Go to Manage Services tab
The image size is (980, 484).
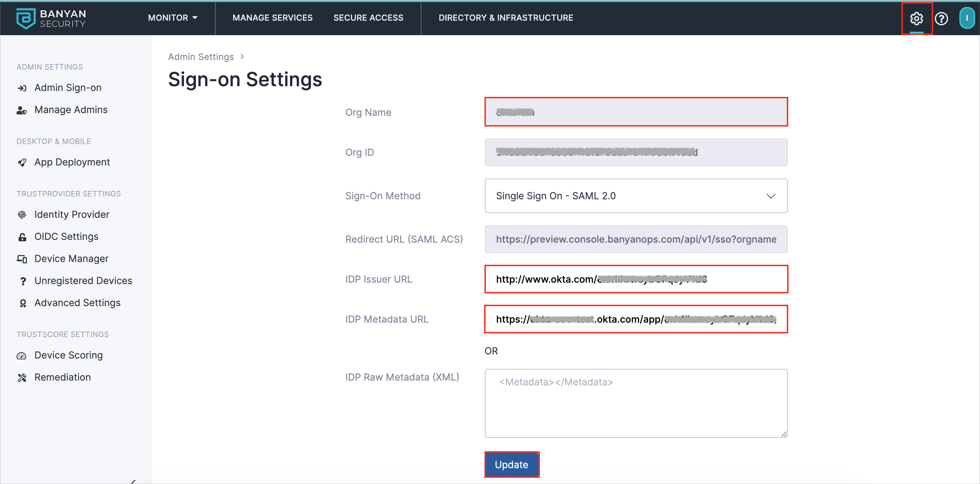[x=272, y=18]
